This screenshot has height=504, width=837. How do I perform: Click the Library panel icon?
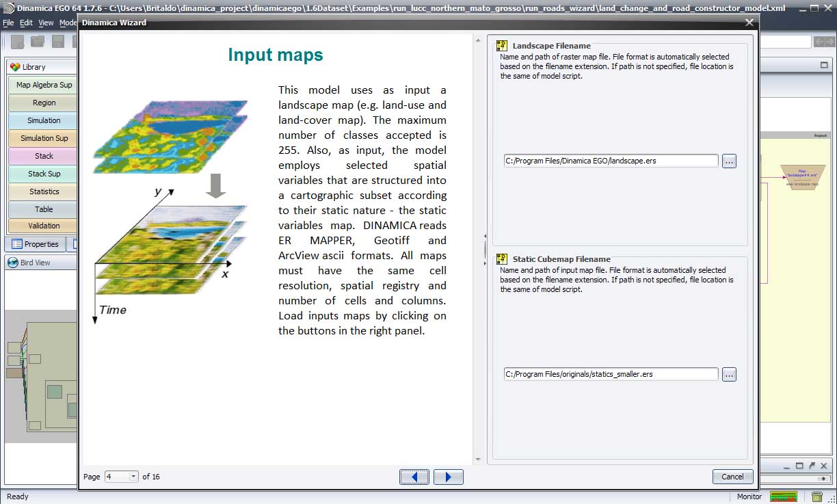15,67
